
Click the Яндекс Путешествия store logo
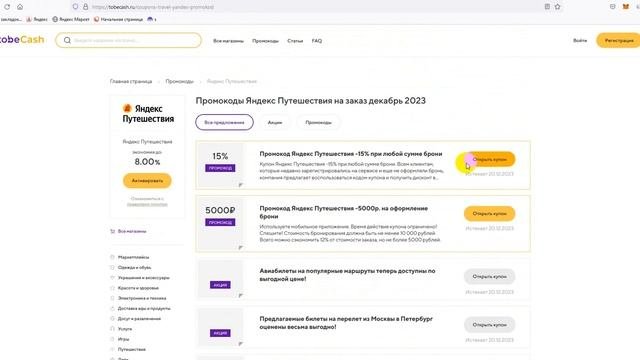(148, 113)
